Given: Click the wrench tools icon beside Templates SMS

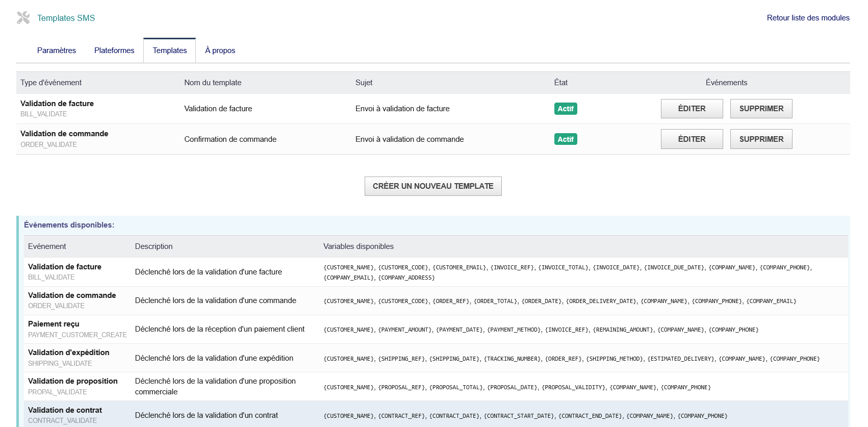Looking at the screenshot, I should tap(23, 18).
